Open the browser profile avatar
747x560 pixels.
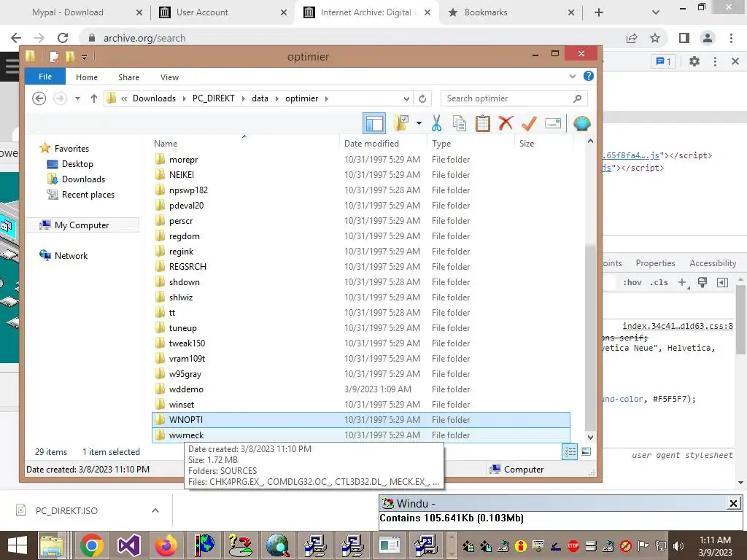coord(708,38)
